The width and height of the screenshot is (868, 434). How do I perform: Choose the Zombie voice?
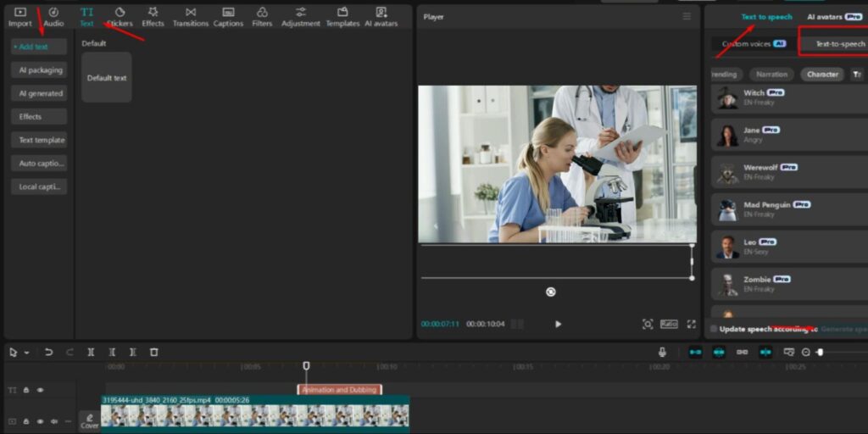(789, 285)
